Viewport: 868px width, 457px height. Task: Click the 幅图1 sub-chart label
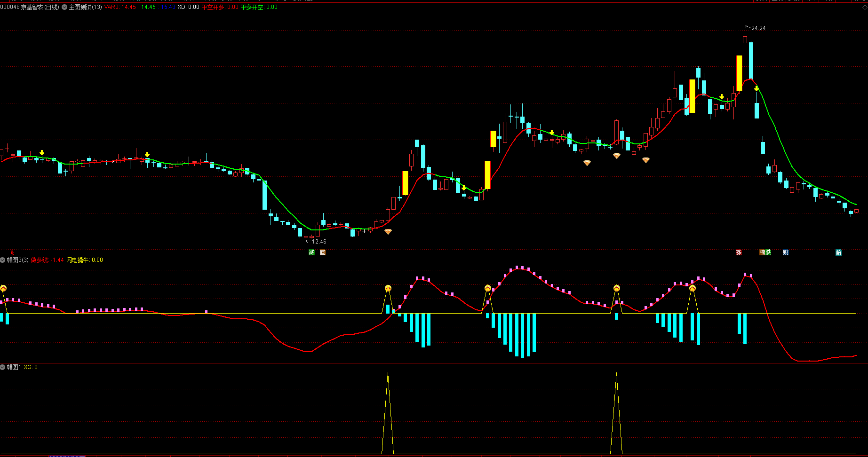pos(14,367)
